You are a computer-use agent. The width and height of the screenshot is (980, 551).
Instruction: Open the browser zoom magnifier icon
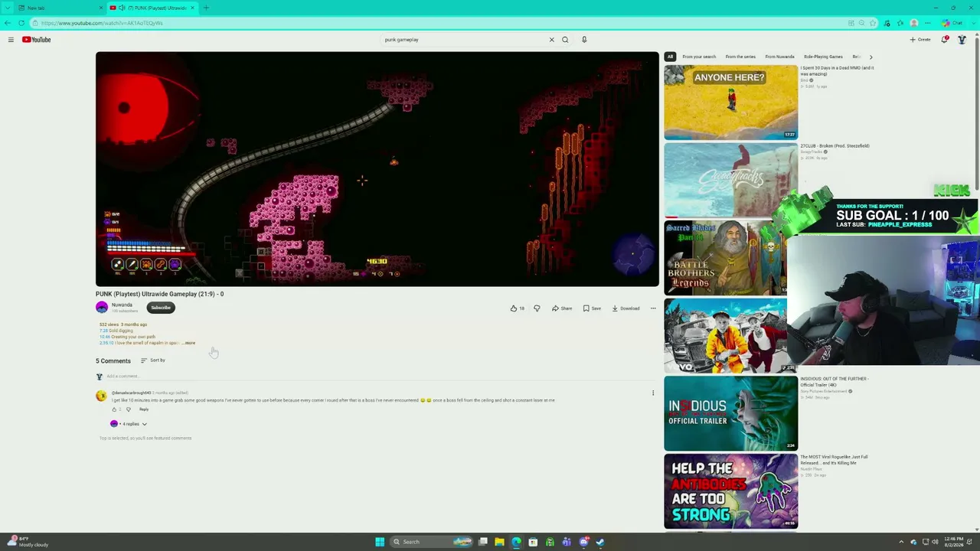(862, 23)
